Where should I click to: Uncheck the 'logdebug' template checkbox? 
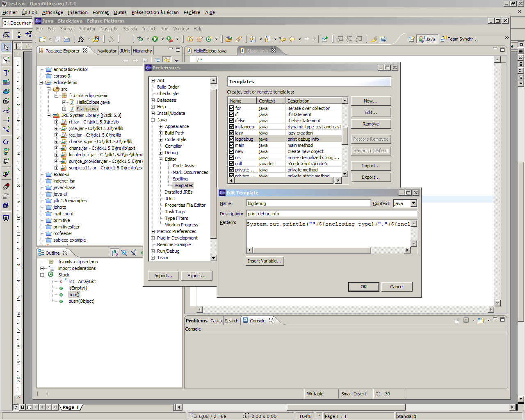232,139
